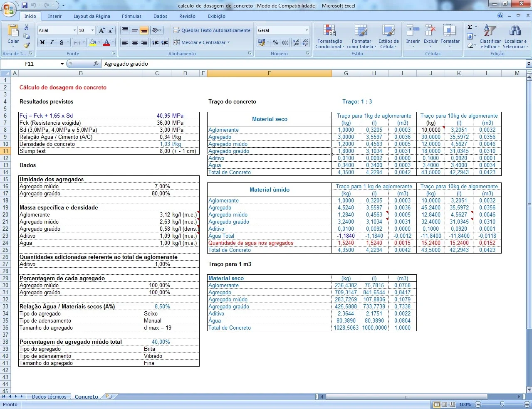This screenshot has height=409, width=532.
Task: Expand the Geral number format dropdown
Action: pos(307,30)
